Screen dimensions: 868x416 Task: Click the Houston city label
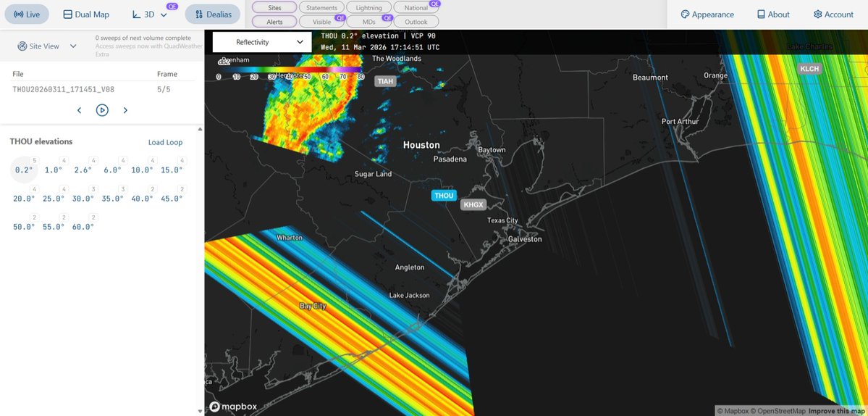tap(421, 145)
